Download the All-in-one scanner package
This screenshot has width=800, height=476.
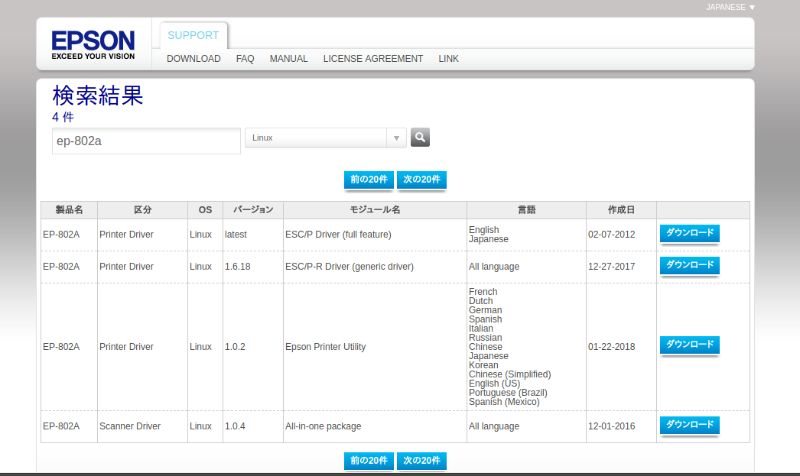click(x=690, y=425)
